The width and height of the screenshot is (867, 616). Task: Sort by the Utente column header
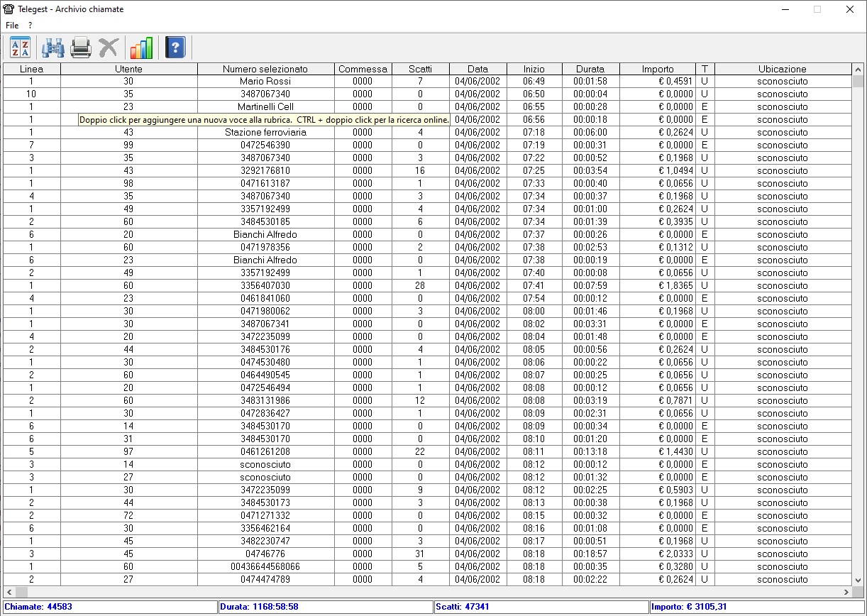(x=128, y=69)
